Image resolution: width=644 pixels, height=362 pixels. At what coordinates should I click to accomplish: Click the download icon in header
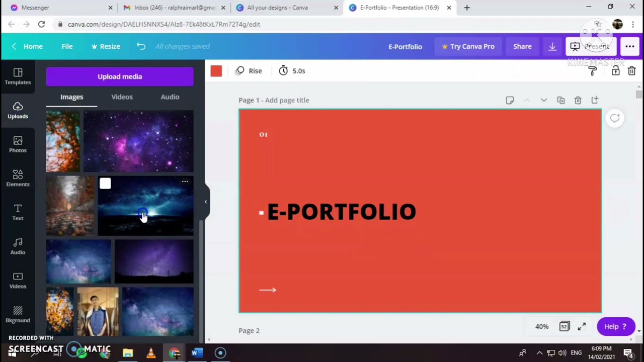coord(552,46)
